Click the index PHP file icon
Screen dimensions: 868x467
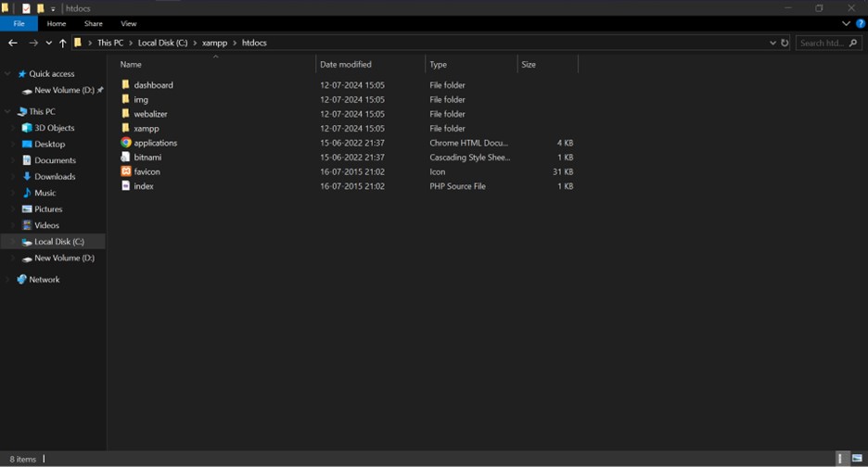(126, 186)
